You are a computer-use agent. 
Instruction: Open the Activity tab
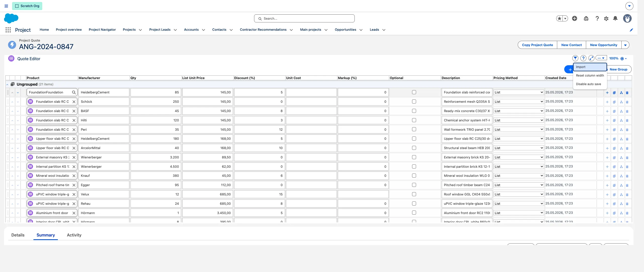tap(74, 235)
